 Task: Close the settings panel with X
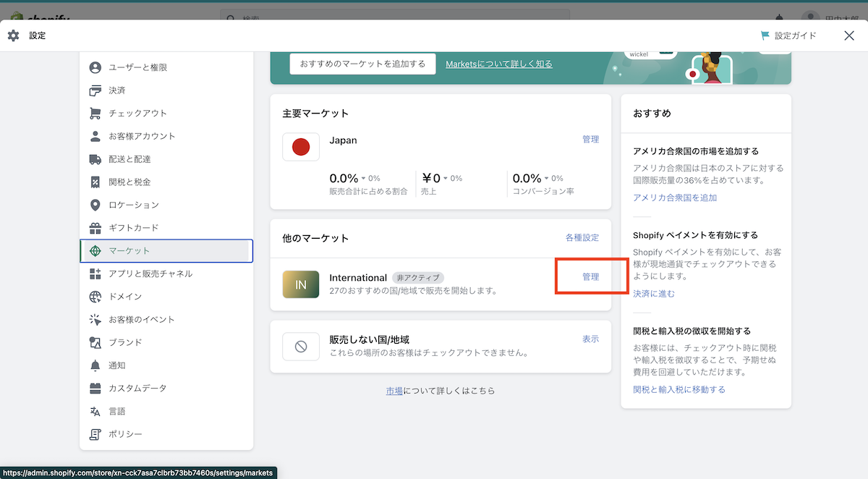pos(849,35)
